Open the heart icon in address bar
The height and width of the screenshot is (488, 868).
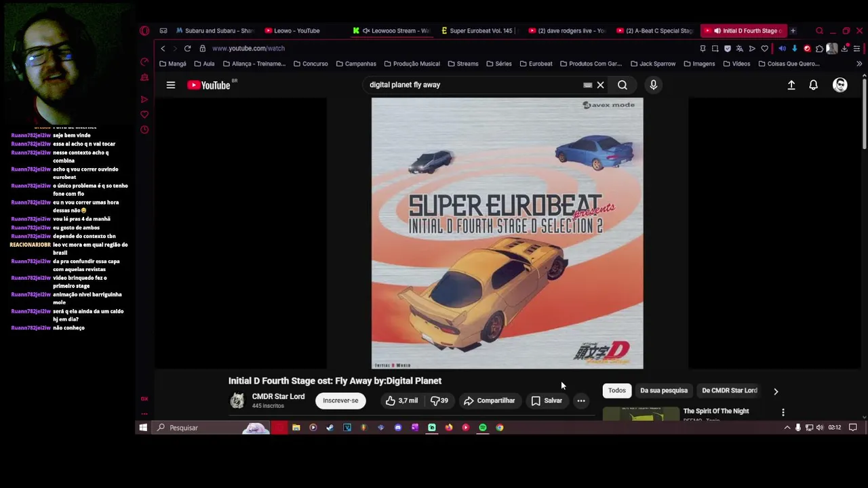[x=764, y=49]
